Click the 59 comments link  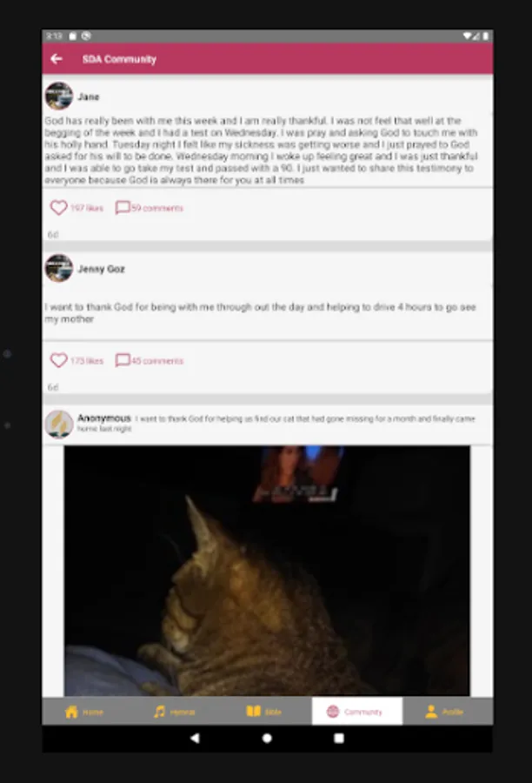click(156, 208)
